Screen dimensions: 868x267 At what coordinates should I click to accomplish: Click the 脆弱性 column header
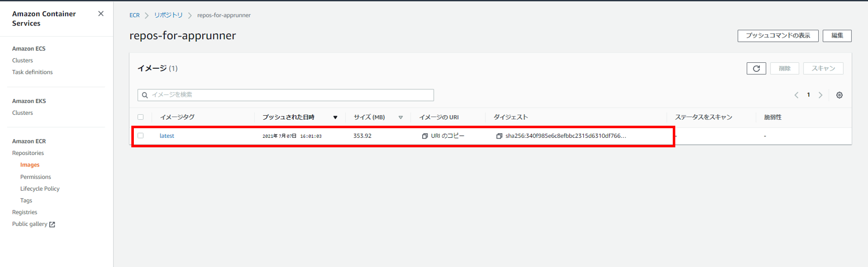[772, 117]
